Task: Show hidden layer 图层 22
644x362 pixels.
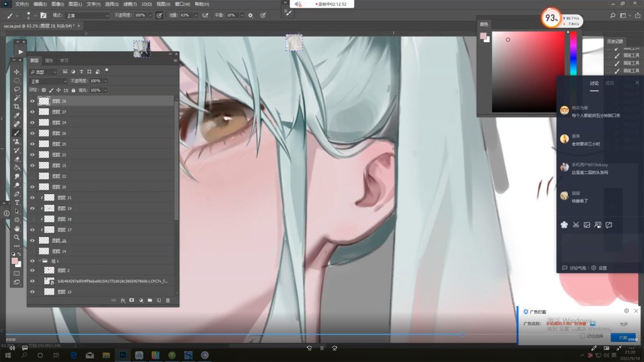Action: pyautogui.click(x=33, y=176)
